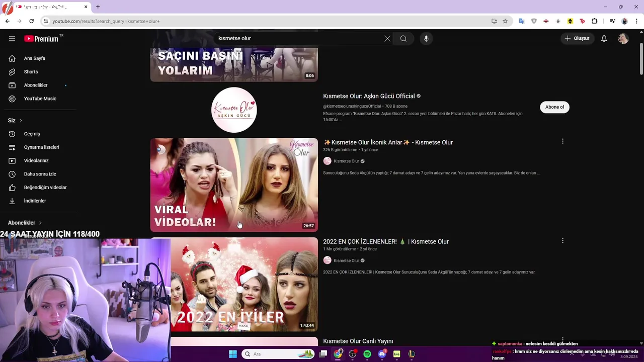
Task: Open the tab search dropdown arrow
Action: [x=7, y=7]
